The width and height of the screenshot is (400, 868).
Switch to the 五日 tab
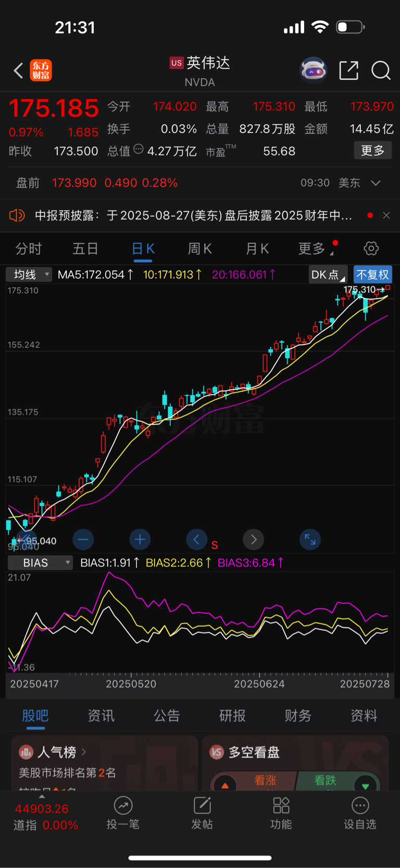(x=85, y=249)
